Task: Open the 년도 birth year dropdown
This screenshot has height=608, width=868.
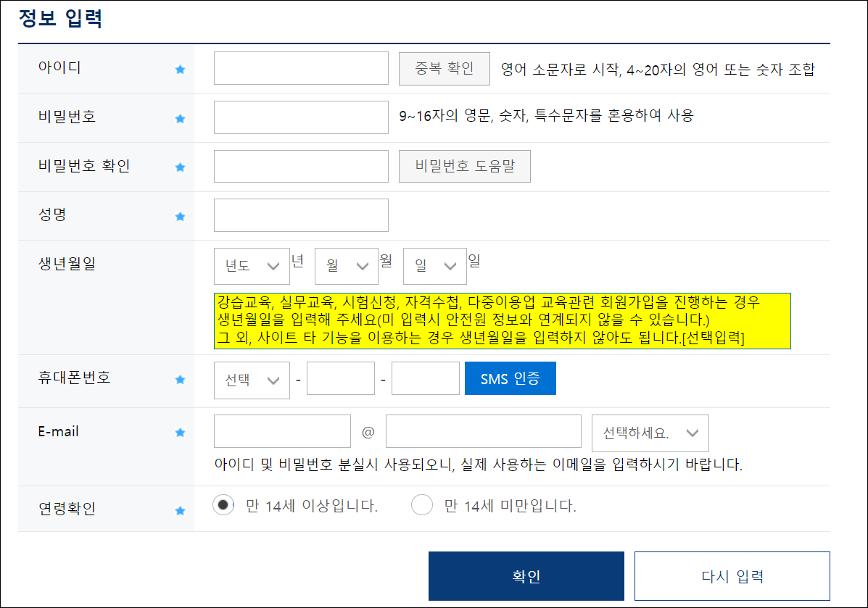Action: tap(252, 266)
